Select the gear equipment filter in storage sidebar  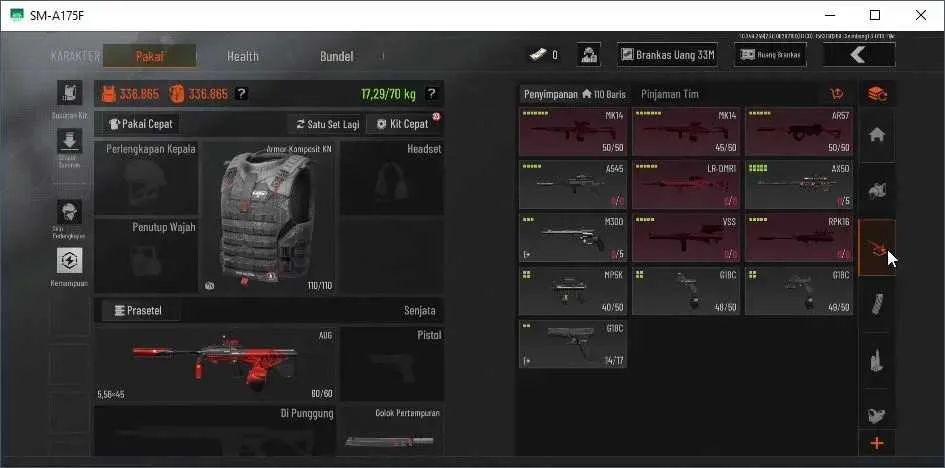pos(877,191)
